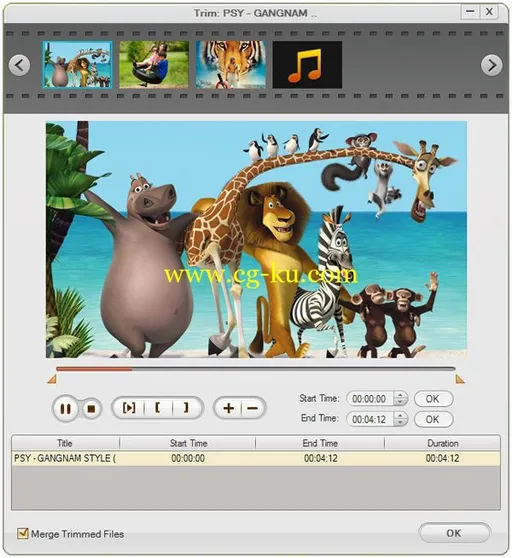
Task: Confirm Start Time with its OK button
Action: point(433,399)
